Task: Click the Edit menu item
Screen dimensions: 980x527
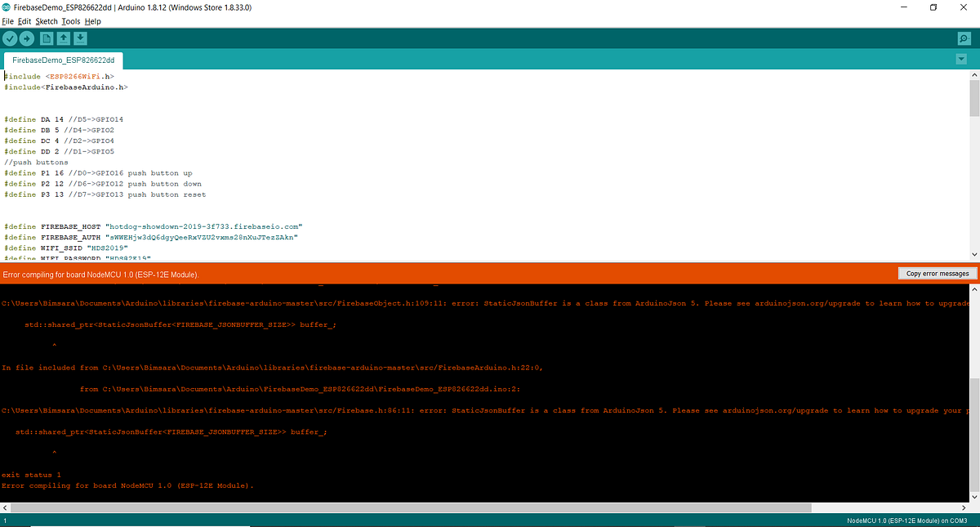Action: pos(24,21)
